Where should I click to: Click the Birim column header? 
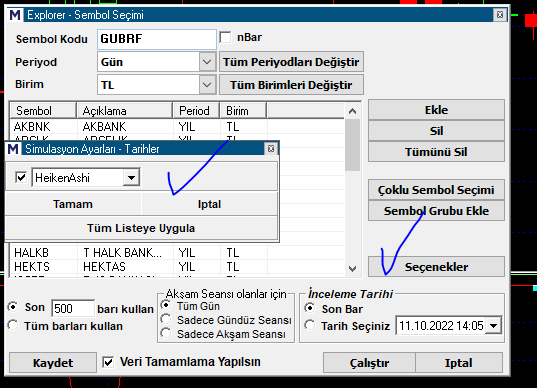(243, 111)
